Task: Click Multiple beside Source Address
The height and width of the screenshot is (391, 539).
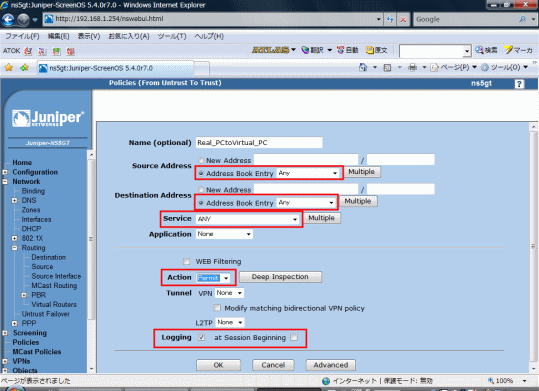Action: (362, 172)
